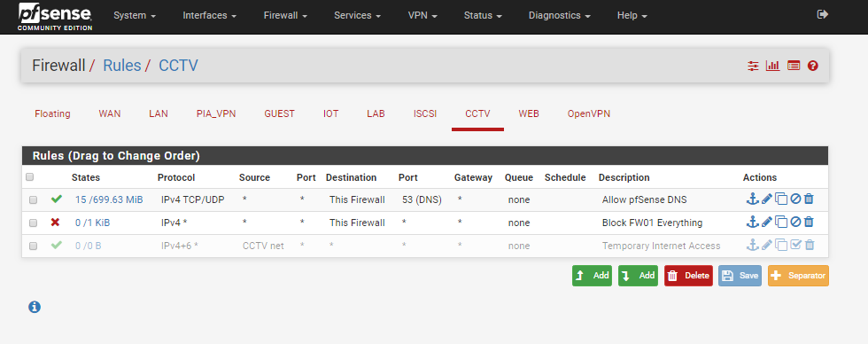Click the blue info icon
Viewport: 868px width, 344px height.
coord(35,307)
